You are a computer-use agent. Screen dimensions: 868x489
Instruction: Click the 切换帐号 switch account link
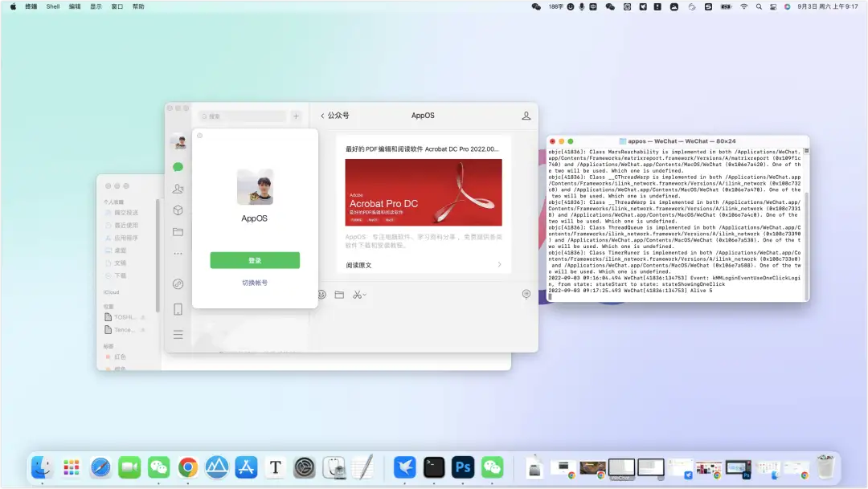255,283
